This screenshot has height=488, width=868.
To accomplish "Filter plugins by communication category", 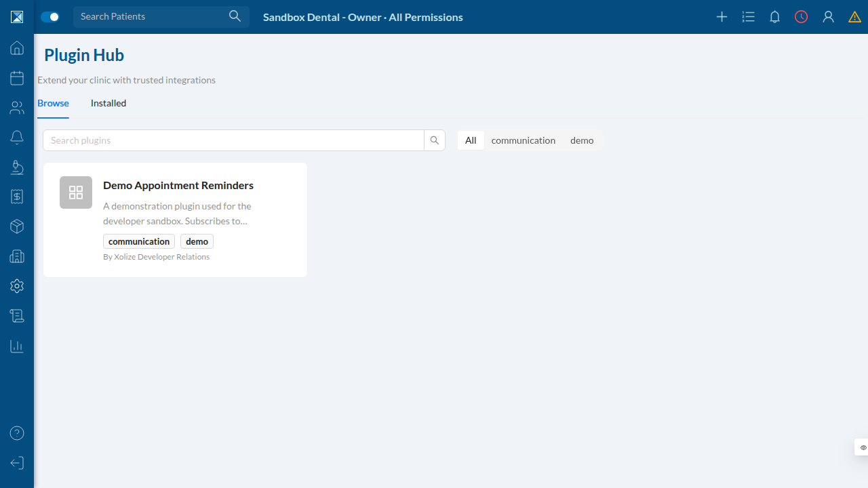I will pyautogui.click(x=524, y=140).
